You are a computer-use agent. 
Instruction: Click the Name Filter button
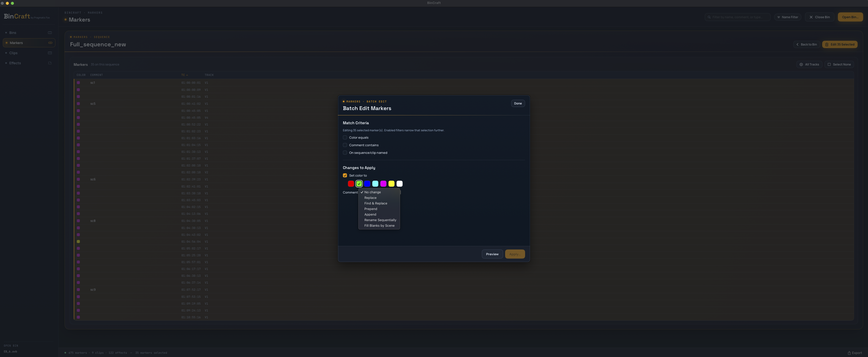click(788, 17)
